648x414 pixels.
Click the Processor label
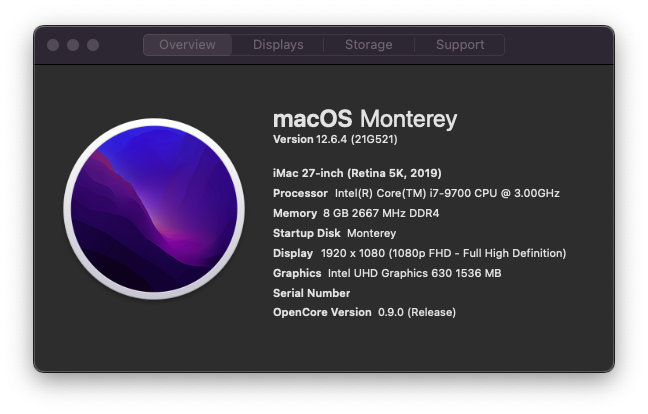click(300, 193)
